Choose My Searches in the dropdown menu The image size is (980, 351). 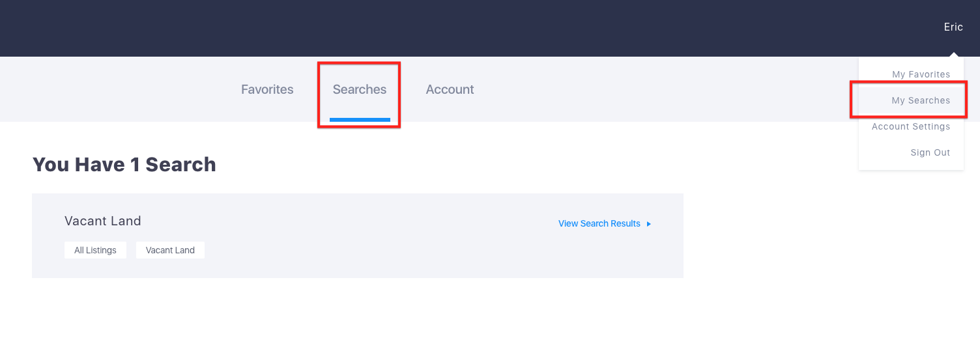[921, 100]
